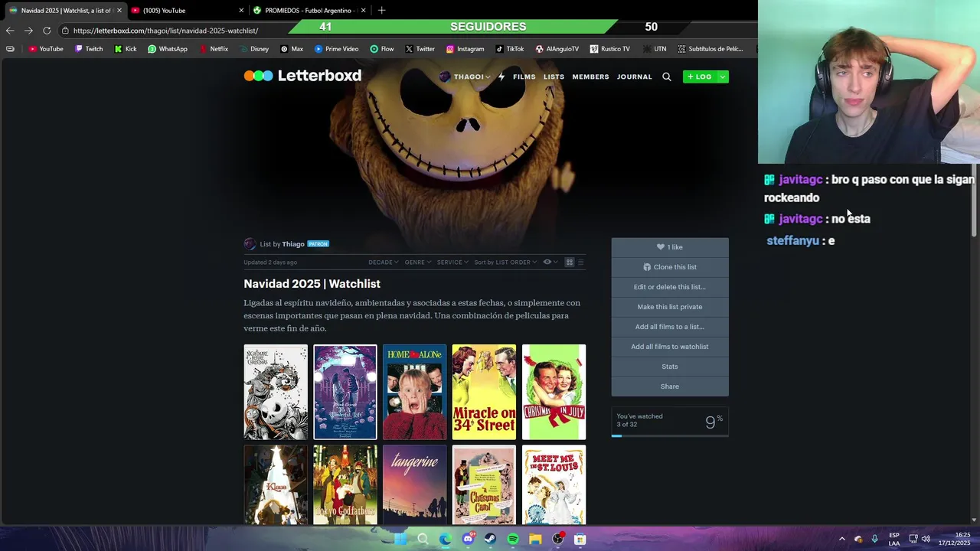Like this list via the 1 like heart
The height and width of the screenshot is (551, 980).
[670, 247]
